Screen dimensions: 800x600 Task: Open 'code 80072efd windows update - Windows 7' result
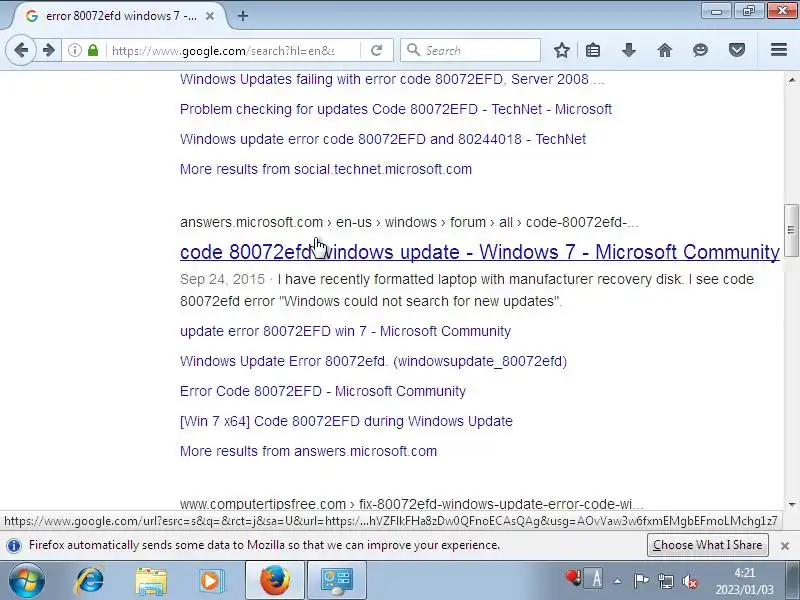480,252
